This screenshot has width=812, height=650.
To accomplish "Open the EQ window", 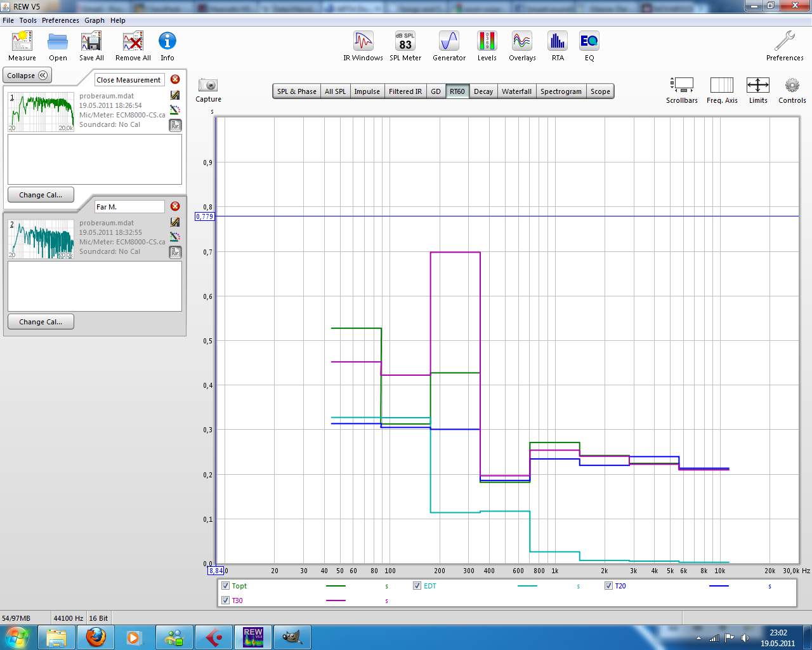I will click(589, 42).
